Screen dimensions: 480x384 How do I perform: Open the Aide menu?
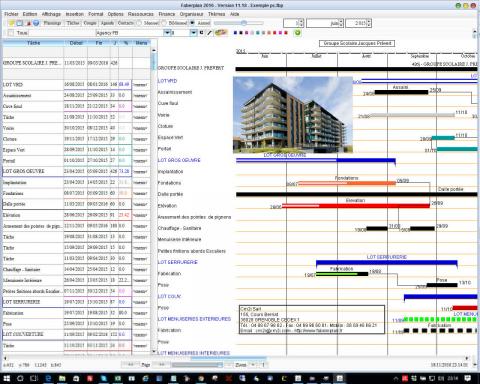pos(235,14)
